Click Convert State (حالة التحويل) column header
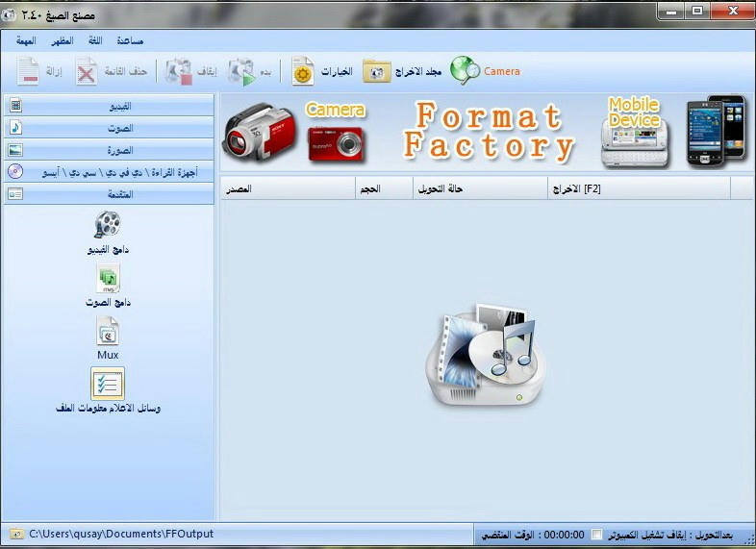This screenshot has width=756, height=549. (x=481, y=188)
